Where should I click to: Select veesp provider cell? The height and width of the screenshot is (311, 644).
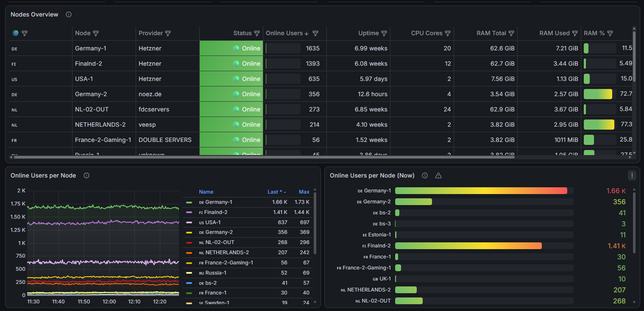click(x=168, y=125)
